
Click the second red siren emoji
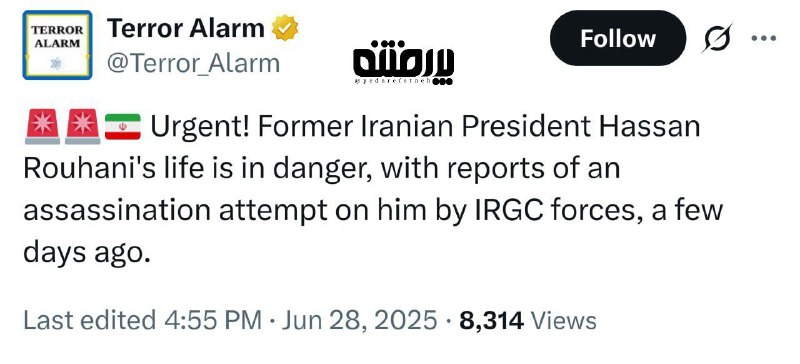pyautogui.click(x=83, y=126)
